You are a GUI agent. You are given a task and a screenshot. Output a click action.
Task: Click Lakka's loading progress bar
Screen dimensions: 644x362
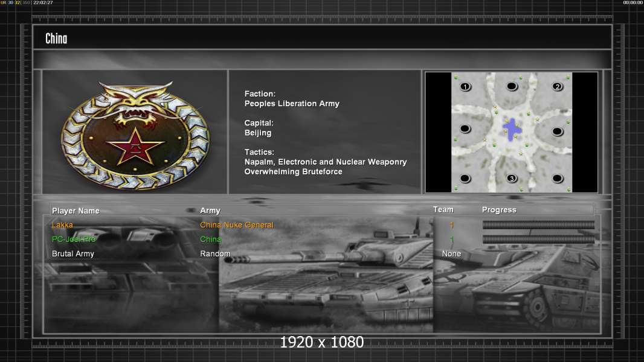[x=538, y=224]
